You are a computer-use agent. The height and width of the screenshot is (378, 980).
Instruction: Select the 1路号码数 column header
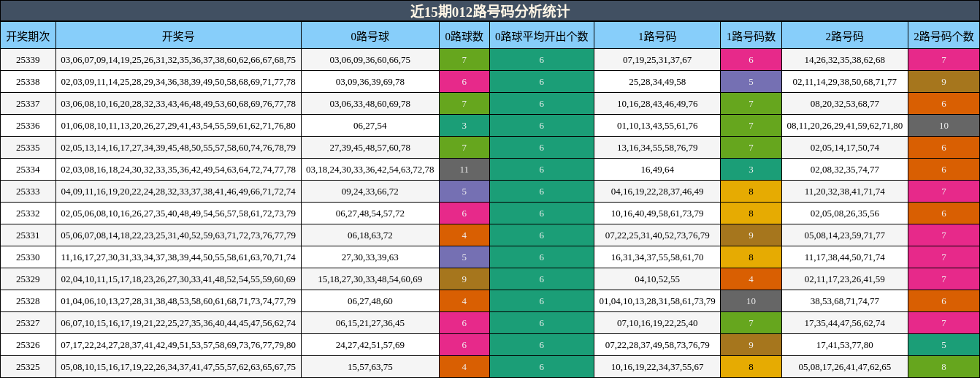751,36
